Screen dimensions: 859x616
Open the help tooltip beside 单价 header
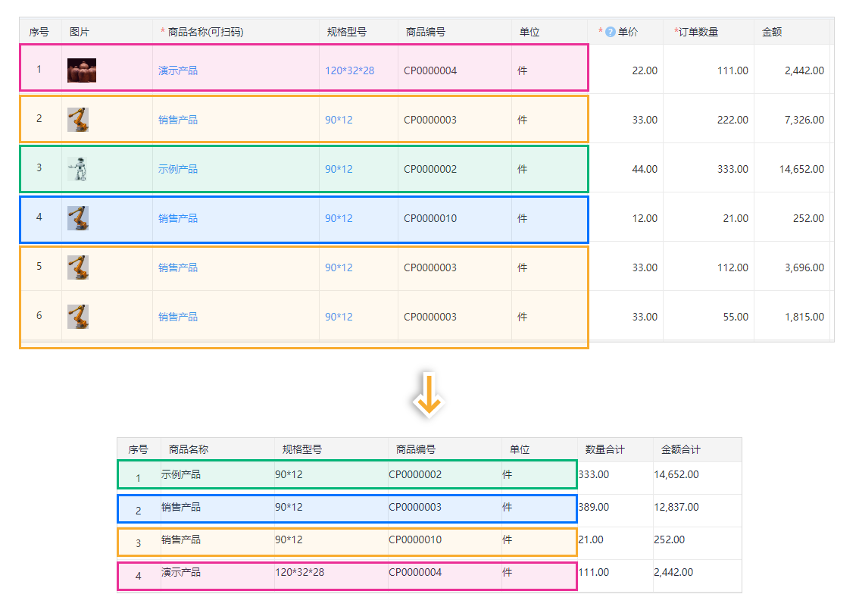(x=611, y=31)
